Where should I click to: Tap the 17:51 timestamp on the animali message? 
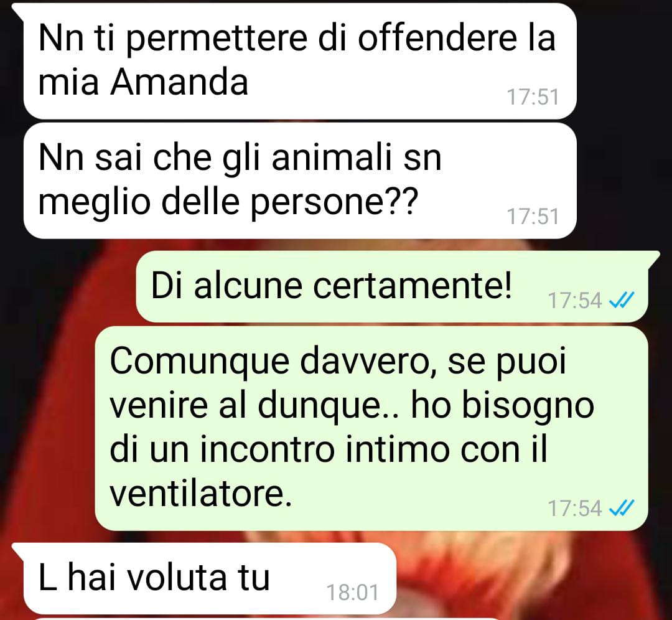tap(533, 216)
